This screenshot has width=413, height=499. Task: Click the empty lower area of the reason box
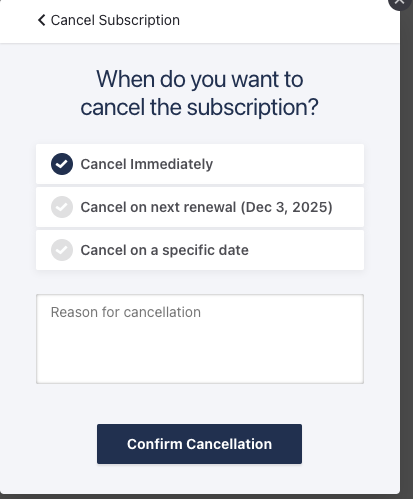point(200,357)
